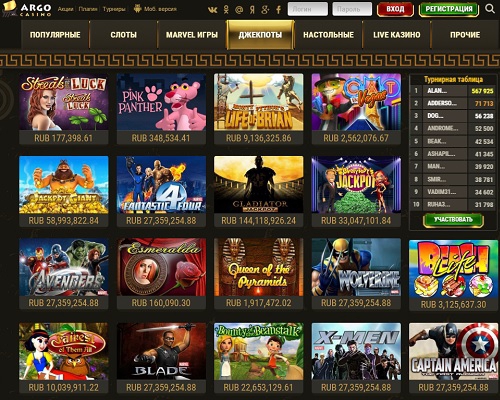This screenshot has width=500, height=400.
Task: Click the Facebook login icon
Action: [279, 10]
